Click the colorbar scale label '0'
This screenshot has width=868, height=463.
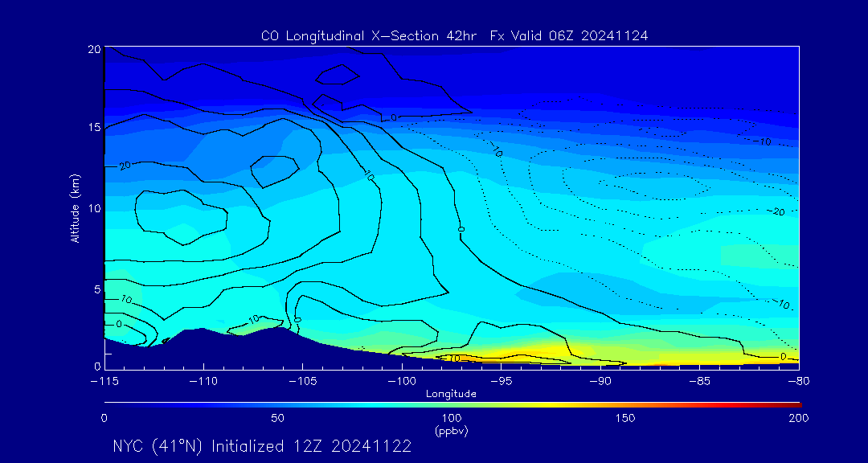pos(104,418)
